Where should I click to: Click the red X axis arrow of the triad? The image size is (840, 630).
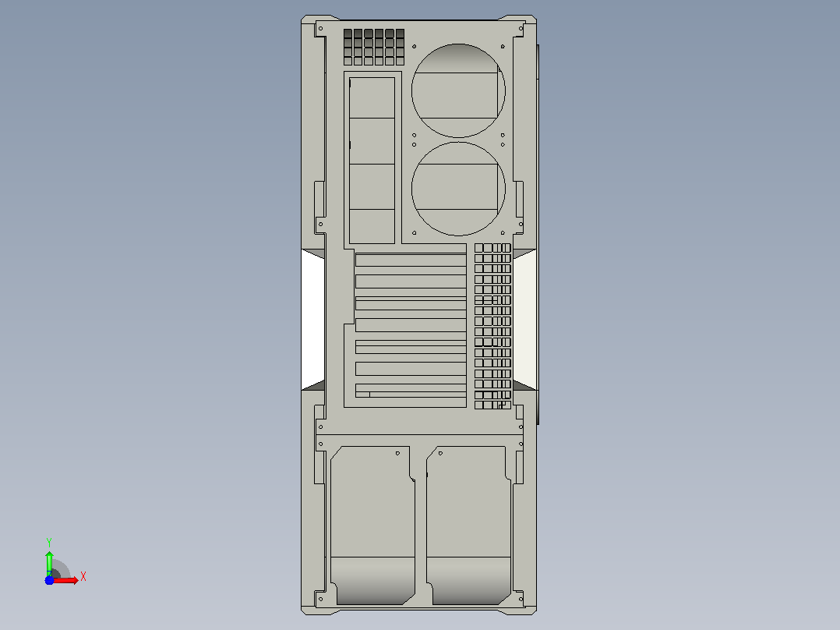[x=65, y=580]
